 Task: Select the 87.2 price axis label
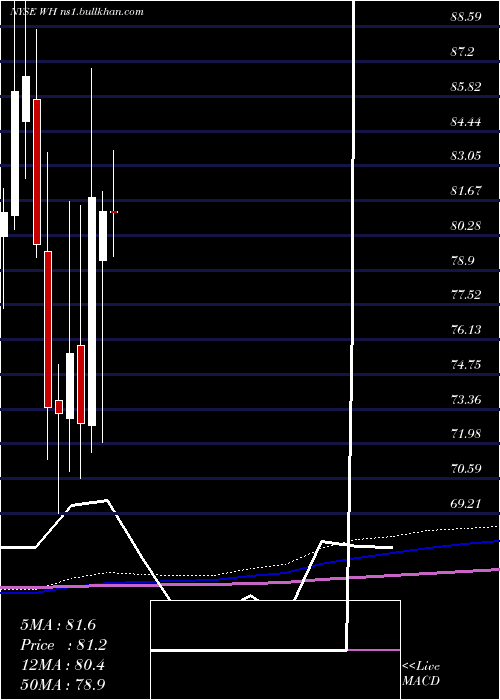tap(462, 52)
